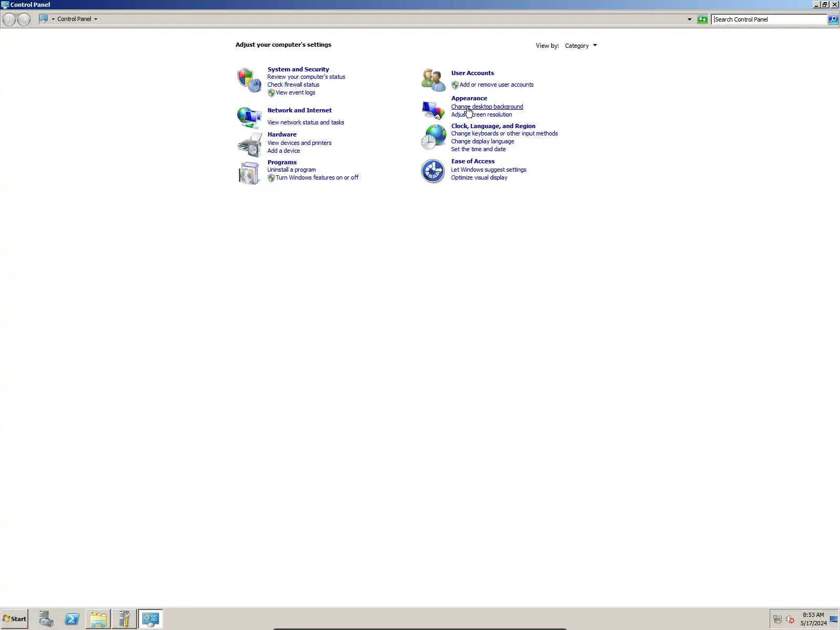Launch Windows PowerShell from the taskbar
This screenshot has width=840, height=630.
[72, 619]
